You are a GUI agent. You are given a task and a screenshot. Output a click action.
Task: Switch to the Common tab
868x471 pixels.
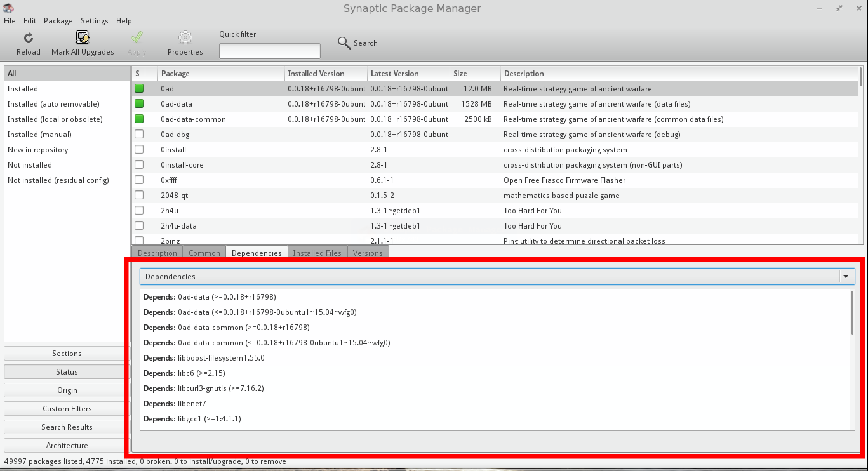pos(204,253)
